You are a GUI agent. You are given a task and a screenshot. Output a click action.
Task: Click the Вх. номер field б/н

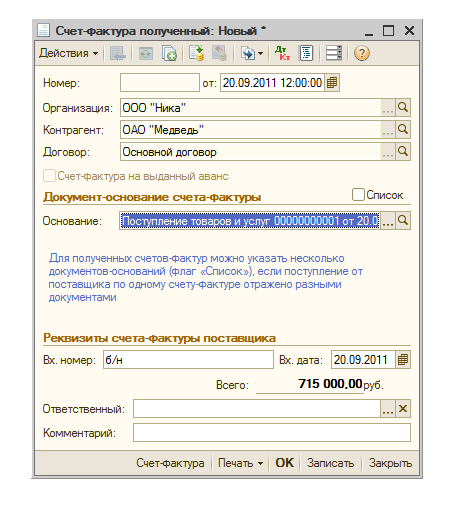coord(188,360)
